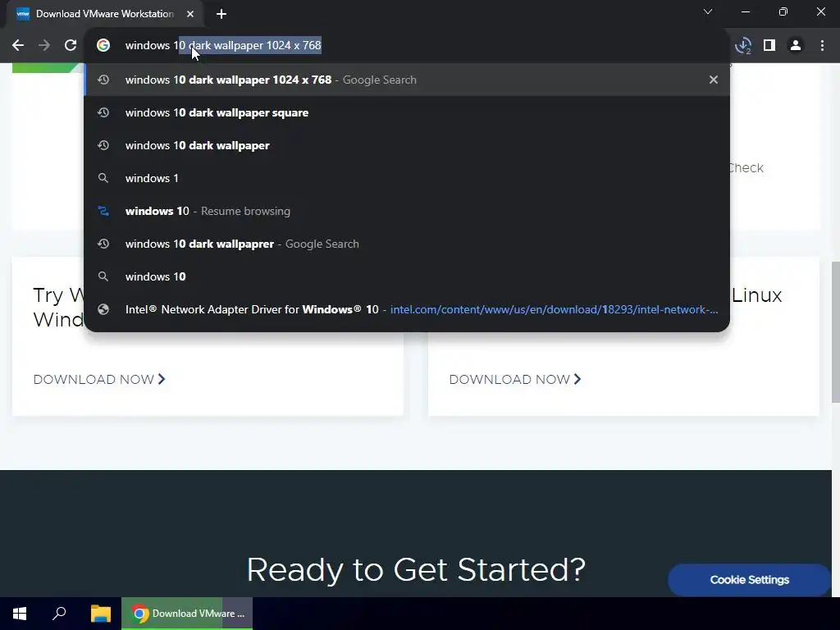Select the plain 'windows 10' search suggestion
The width and height of the screenshot is (840, 630).
[x=407, y=276]
